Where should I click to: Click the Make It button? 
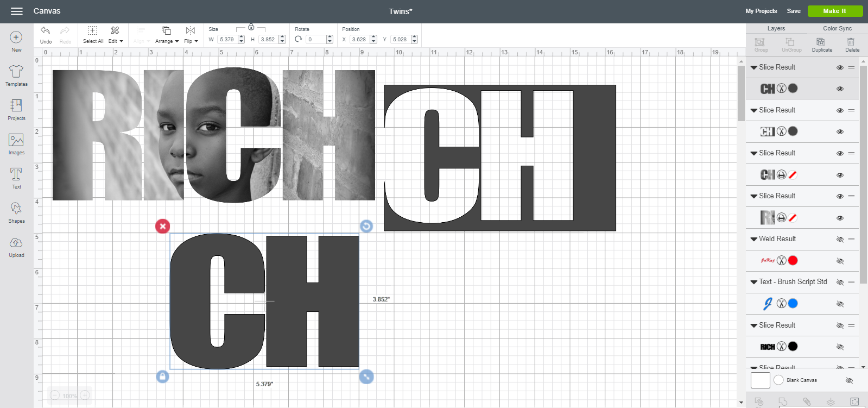coord(835,11)
